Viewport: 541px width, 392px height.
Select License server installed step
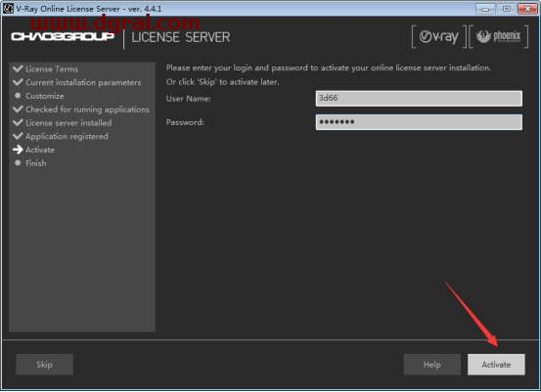(x=68, y=123)
